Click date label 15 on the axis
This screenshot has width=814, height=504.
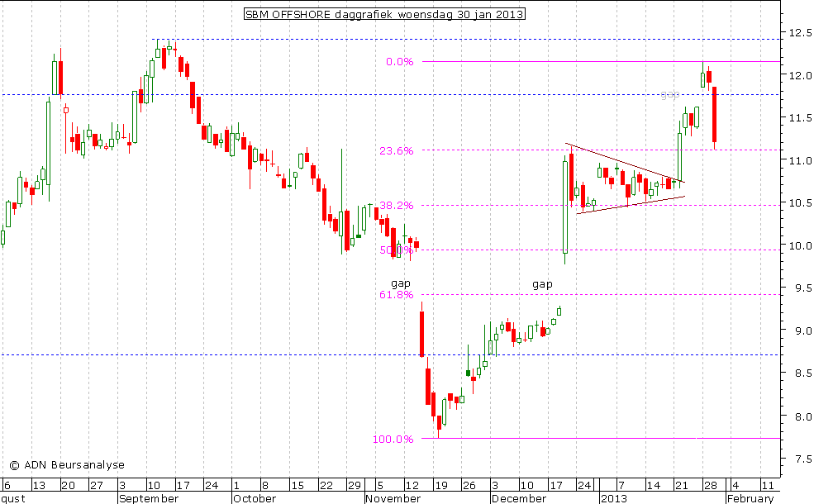297,486
